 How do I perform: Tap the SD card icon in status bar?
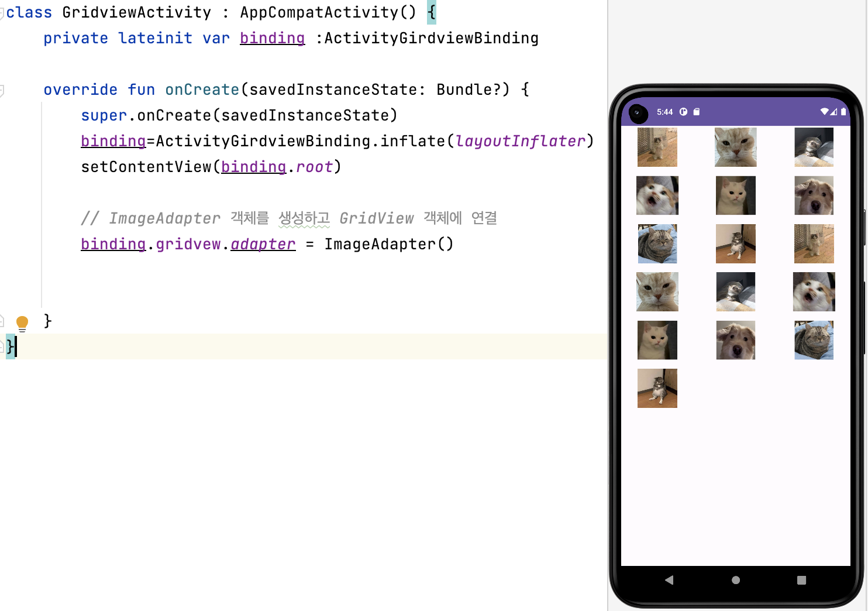pos(697,111)
